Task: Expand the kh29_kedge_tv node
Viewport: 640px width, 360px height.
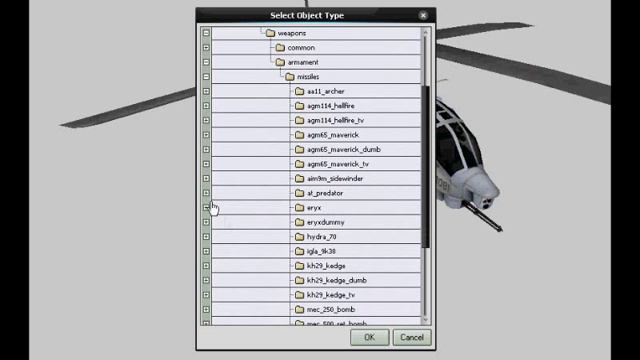Action: (x=206, y=295)
